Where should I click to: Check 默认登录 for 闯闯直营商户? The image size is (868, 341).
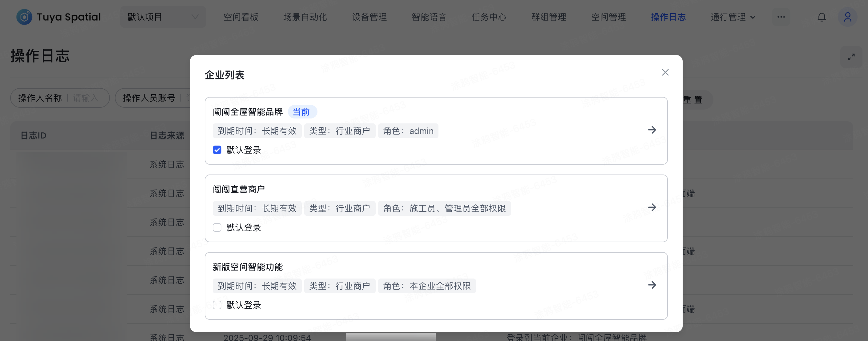pyautogui.click(x=217, y=227)
